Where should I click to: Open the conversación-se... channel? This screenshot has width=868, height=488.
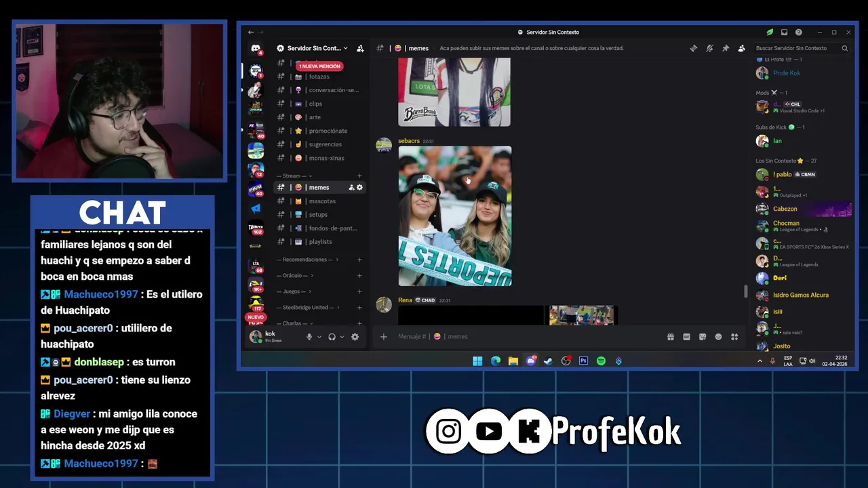pyautogui.click(x=319, y=90)
